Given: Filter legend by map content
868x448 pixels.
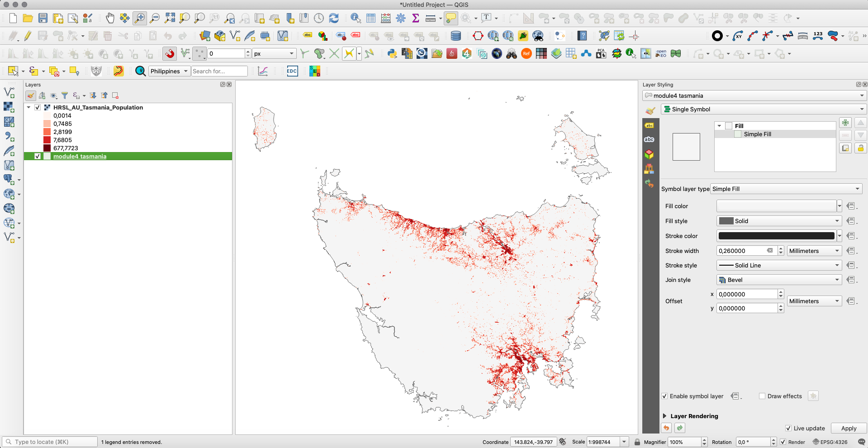Looking at the screenshot, I should pos(65,95).
